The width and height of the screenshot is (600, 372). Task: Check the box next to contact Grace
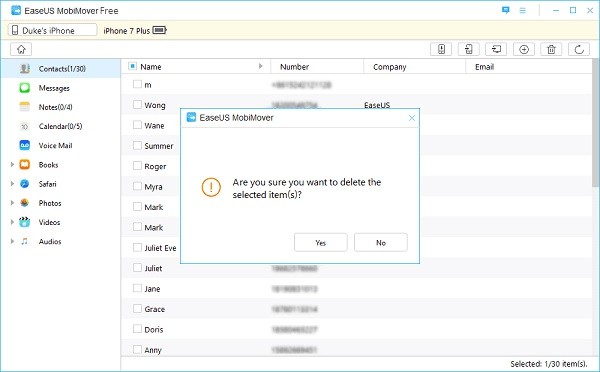[x=137, y=308]
